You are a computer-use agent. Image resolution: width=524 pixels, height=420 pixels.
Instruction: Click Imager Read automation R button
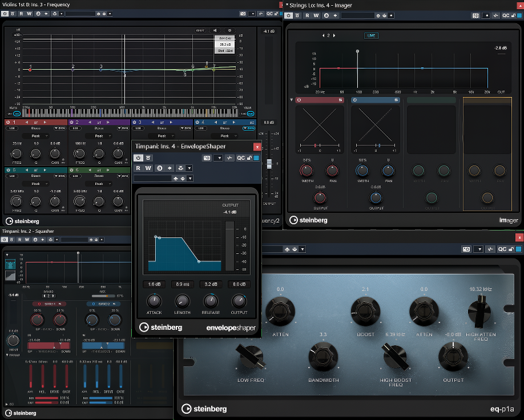[307, 15]
